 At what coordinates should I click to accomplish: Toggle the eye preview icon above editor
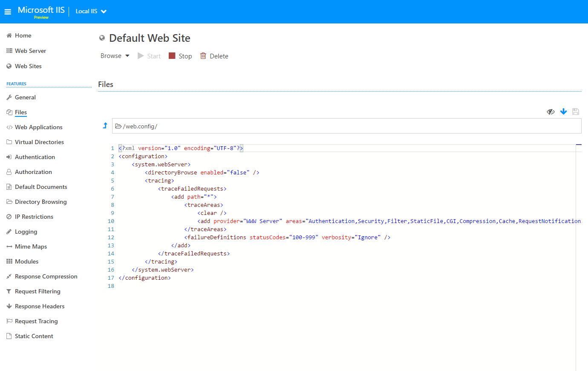coord(551,112)
